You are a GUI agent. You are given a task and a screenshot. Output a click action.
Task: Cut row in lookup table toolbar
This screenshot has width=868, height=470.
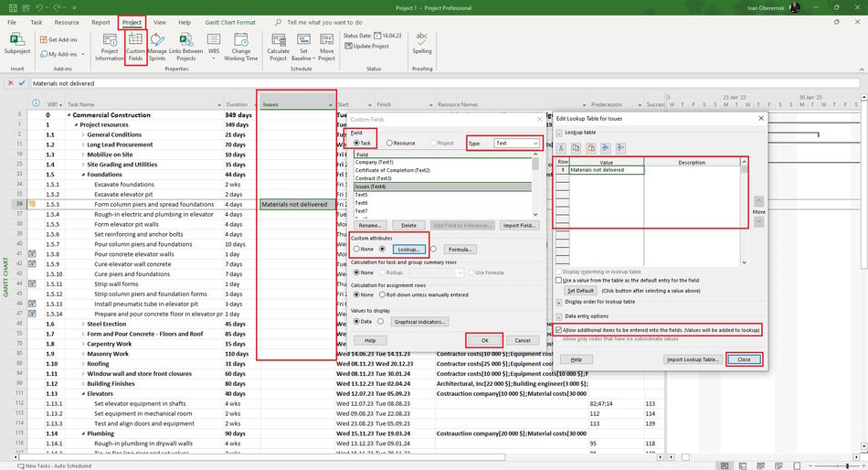(x=561, y=148)
